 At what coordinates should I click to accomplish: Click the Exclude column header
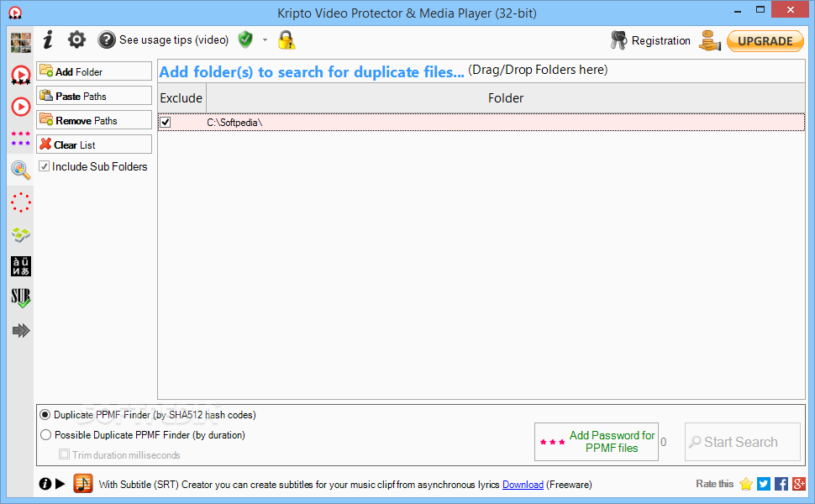(181, 98)
